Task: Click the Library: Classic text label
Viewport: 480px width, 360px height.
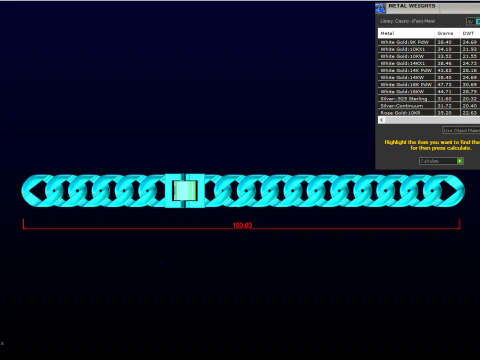Action: click(x=407, y=21)
